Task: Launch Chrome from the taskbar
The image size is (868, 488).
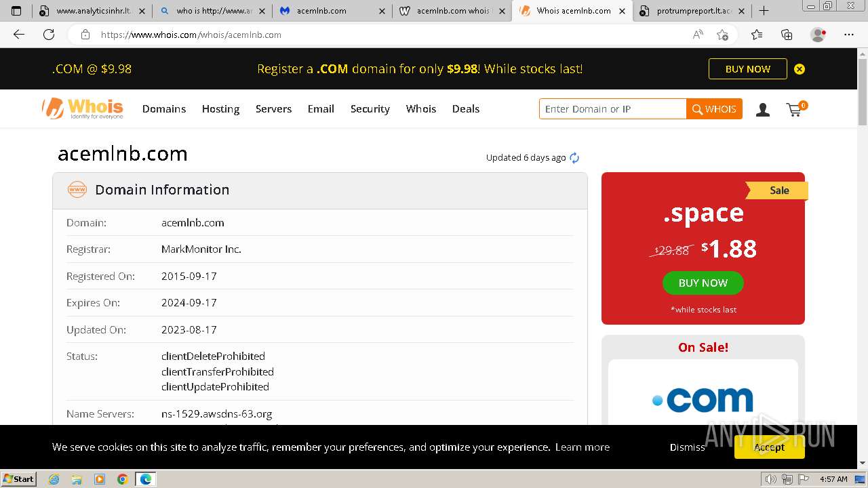Action: tap(122, 479)
